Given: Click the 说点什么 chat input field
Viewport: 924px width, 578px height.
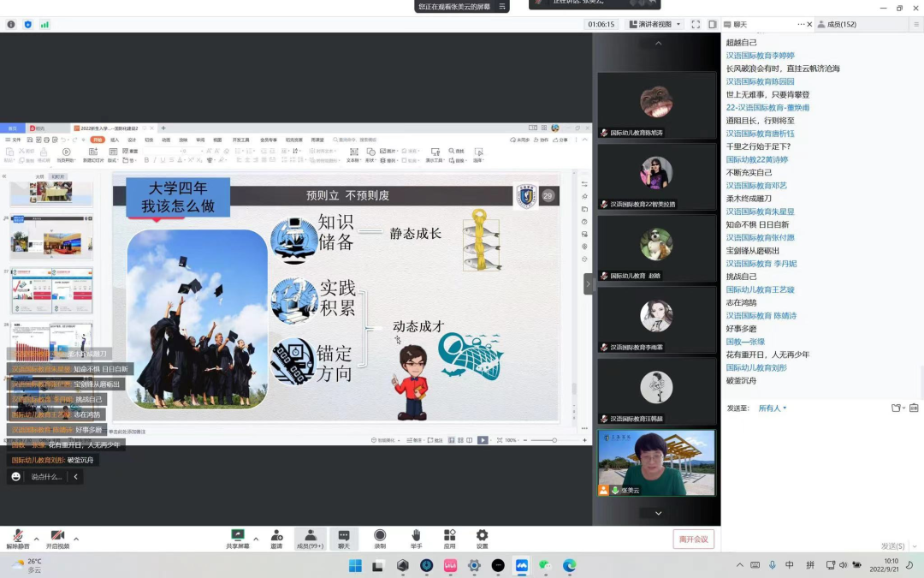Looking at the screenshot, I should (x=47, y=477).
